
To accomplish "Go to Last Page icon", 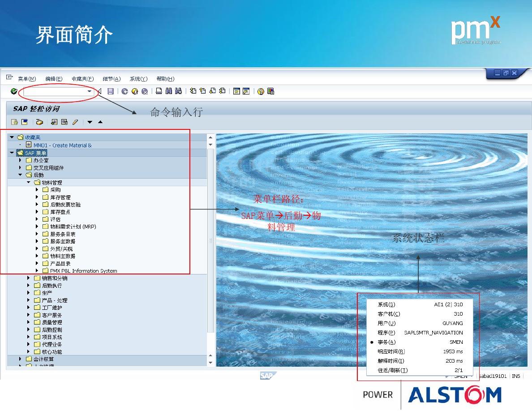I will tap(222, 91).
